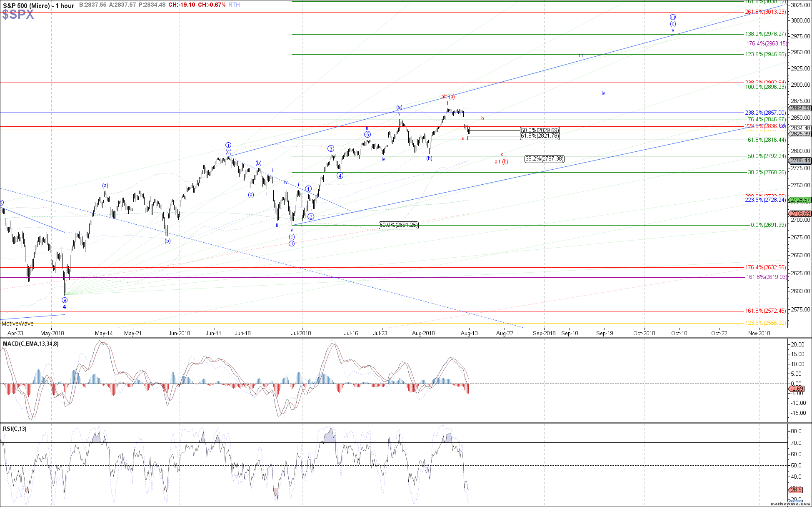
Task: Click the 138.2%(2978.27) Fibonacci label
Action: click(765, 34)
